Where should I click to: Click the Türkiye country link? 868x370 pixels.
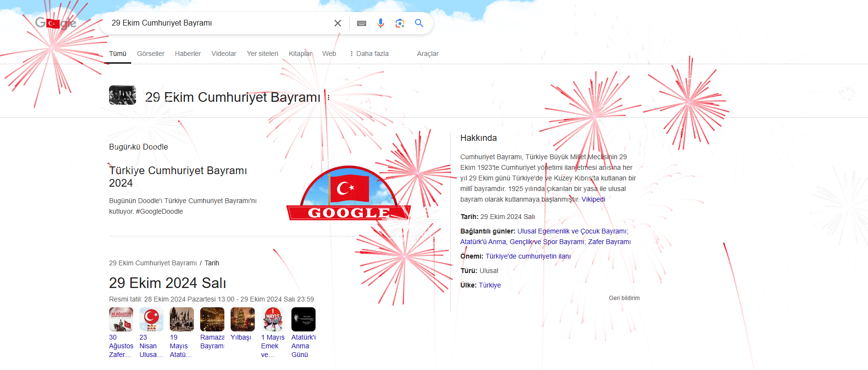490,285
